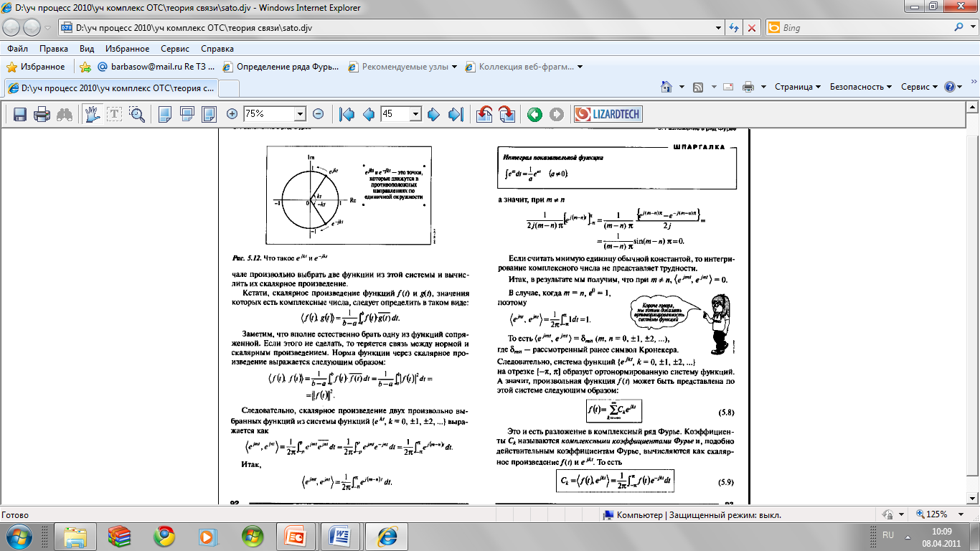Stop loading with red X
The height and width of the screenshot is (551, 980).
tap(752, 28)
